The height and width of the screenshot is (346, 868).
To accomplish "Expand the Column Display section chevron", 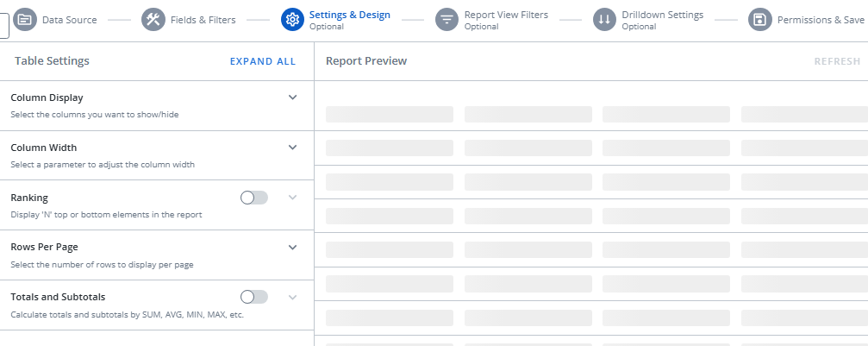I will click(x=292, y=98).
